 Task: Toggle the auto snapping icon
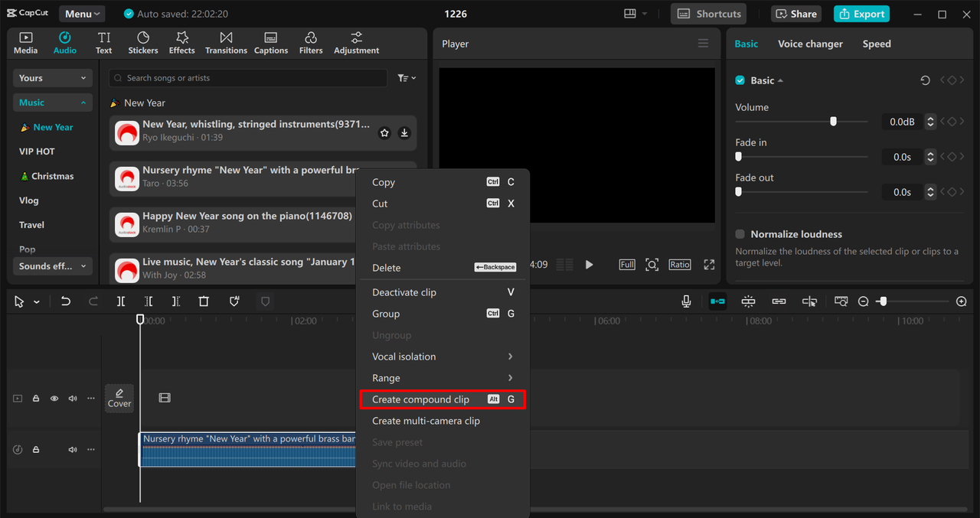click(749, 301)
